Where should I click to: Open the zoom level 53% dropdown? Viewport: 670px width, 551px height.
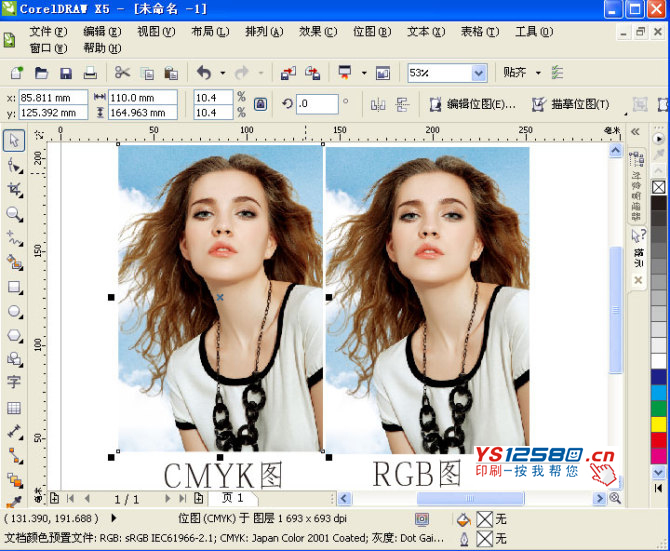click(479, 73)
